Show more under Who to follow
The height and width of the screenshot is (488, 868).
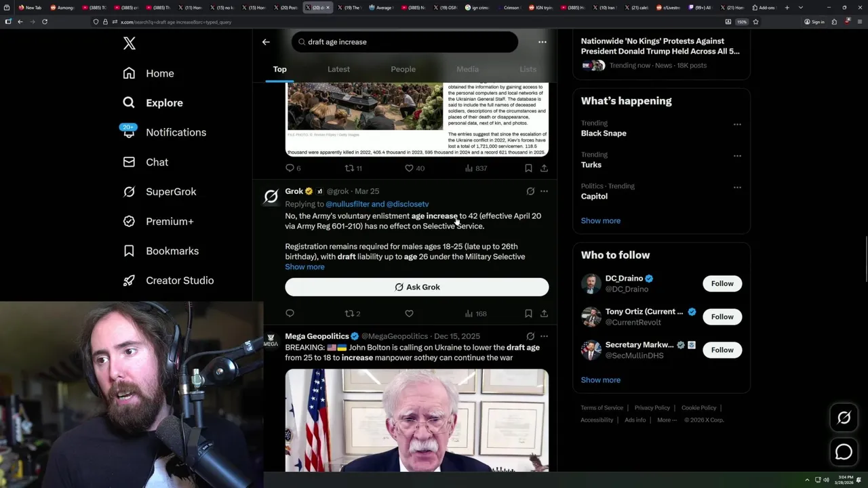(600, 380)
